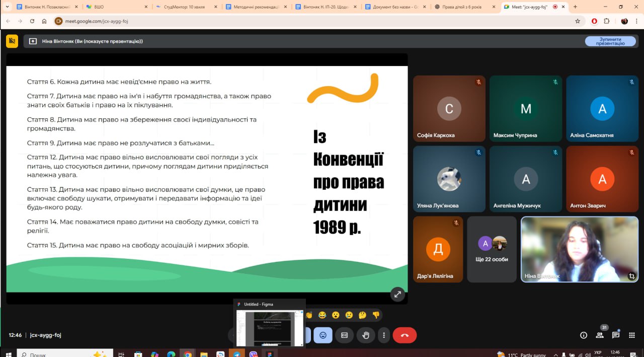Open the chat with everyone panel
The image size is (644, 357).
[616, 335]
